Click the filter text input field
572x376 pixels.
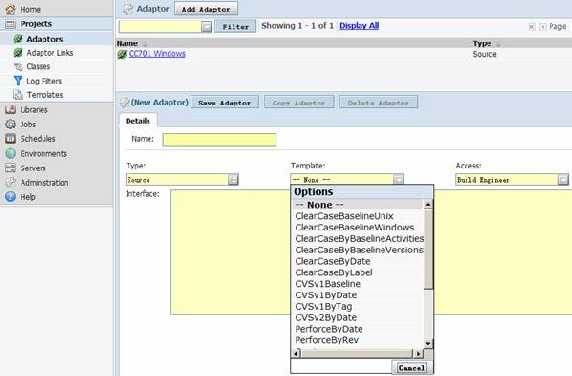click(160, 27)
